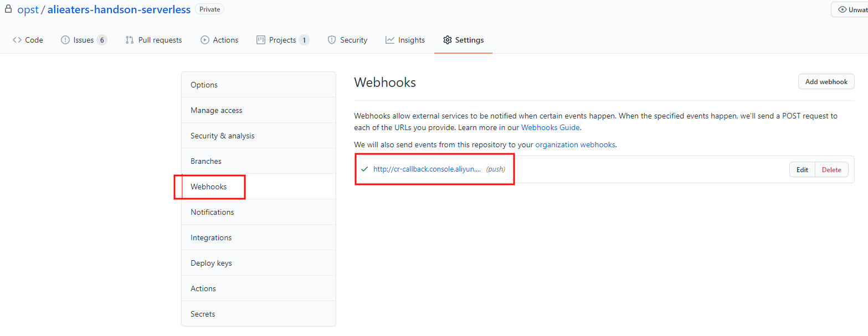Click the Insights graph icon
The width and height of the screenshot is (868, 336).
390,40
